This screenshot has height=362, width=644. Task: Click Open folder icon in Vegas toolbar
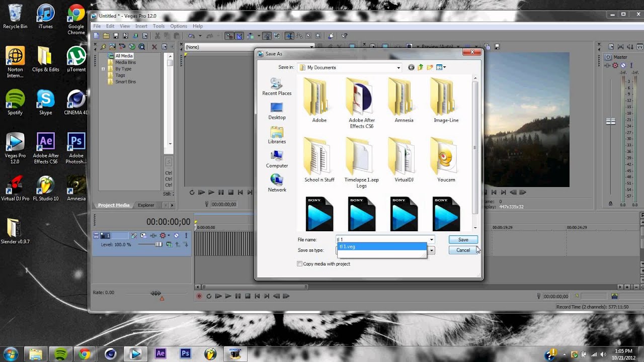coord(106,36)
